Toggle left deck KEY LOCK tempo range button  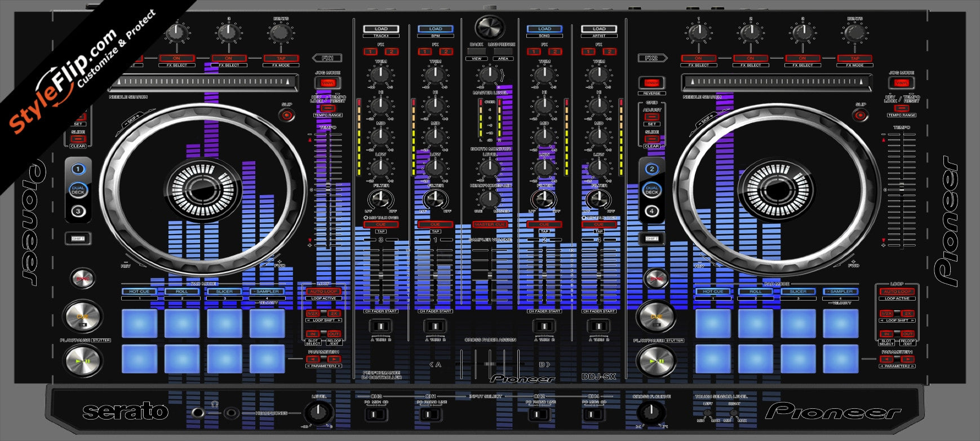[327, 108]
